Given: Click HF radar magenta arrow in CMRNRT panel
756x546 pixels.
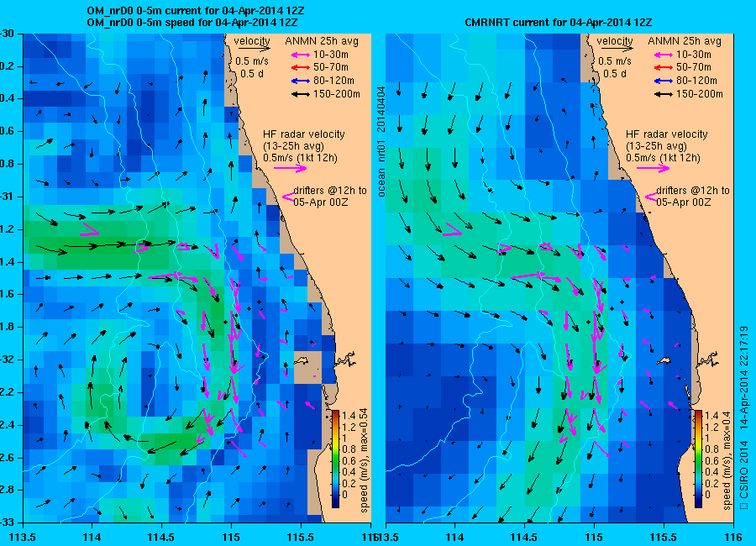Looking at the screenshot, I should pos(654,168).
